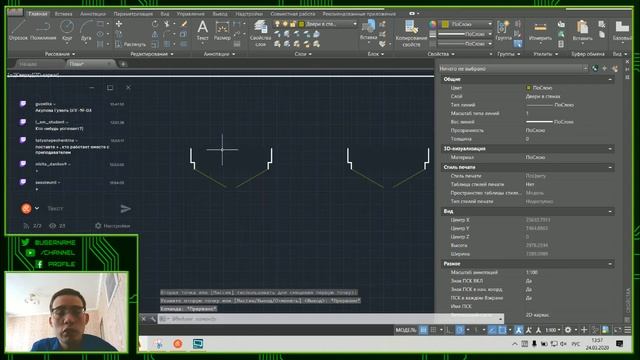
Task: Open the color ПоСлою dropdown in ribbon
Action: pyautogui.click(x=490, y=24)
